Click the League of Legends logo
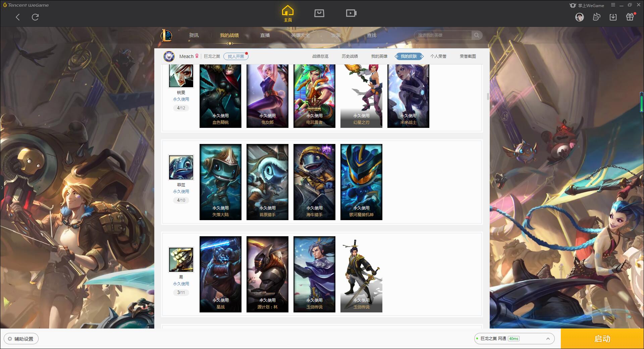This screenshot has width=644, height=349. point(166,35)
